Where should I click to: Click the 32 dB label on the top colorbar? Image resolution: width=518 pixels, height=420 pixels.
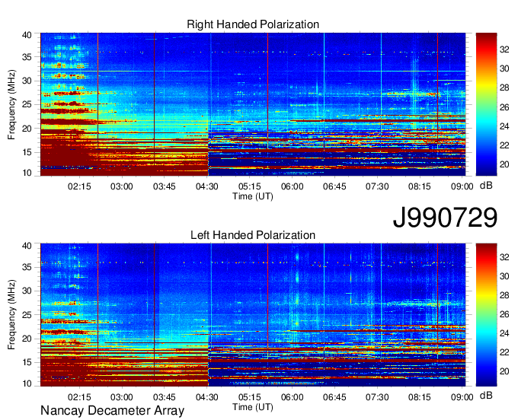[x=504, y=49]
